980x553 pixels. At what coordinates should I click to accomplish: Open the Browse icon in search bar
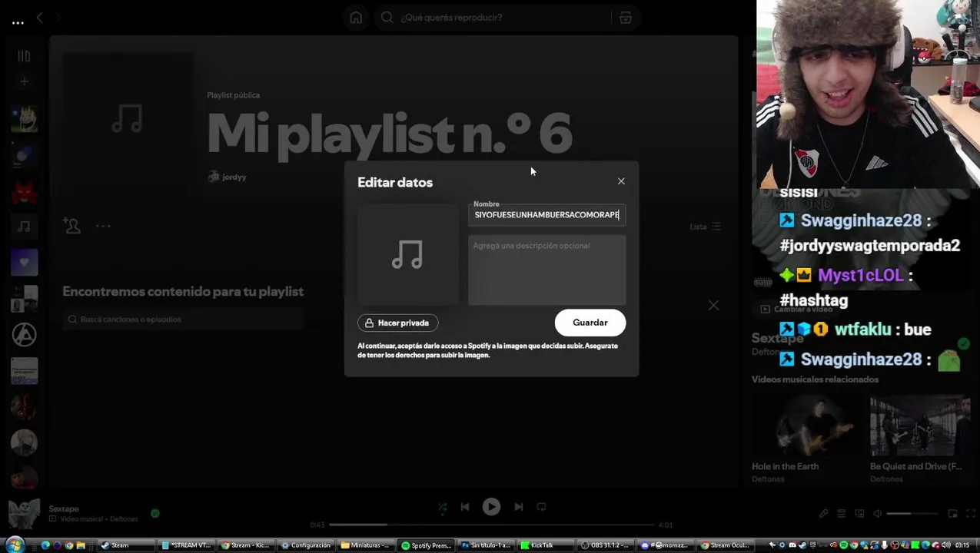(x=626, y=18)
